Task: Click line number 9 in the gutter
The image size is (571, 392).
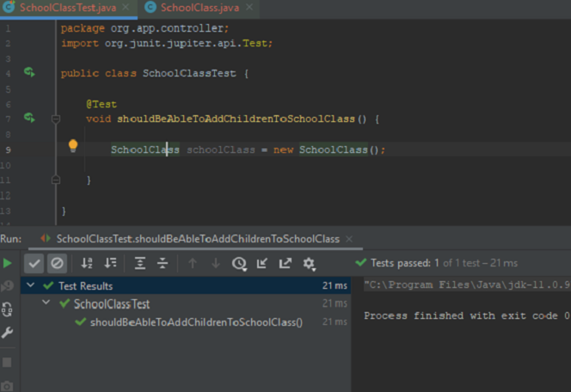Action: [x=8, y=150]
